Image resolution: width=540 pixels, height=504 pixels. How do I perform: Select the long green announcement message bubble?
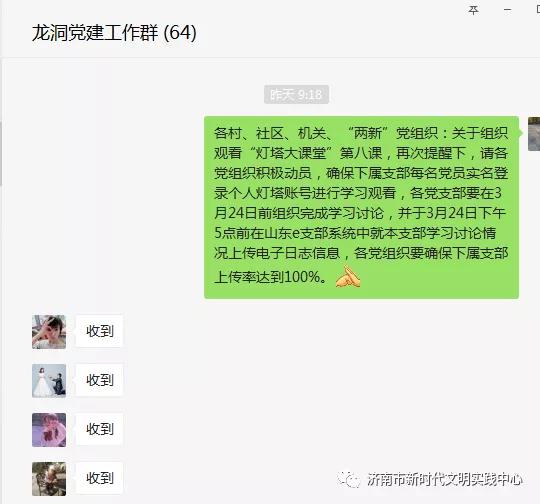point(361,207)
